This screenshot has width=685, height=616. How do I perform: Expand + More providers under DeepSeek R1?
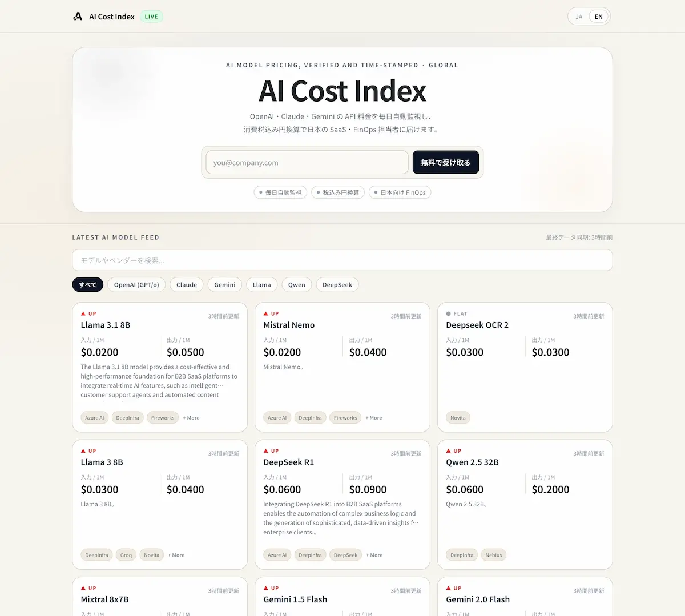[x=373, y=554]
